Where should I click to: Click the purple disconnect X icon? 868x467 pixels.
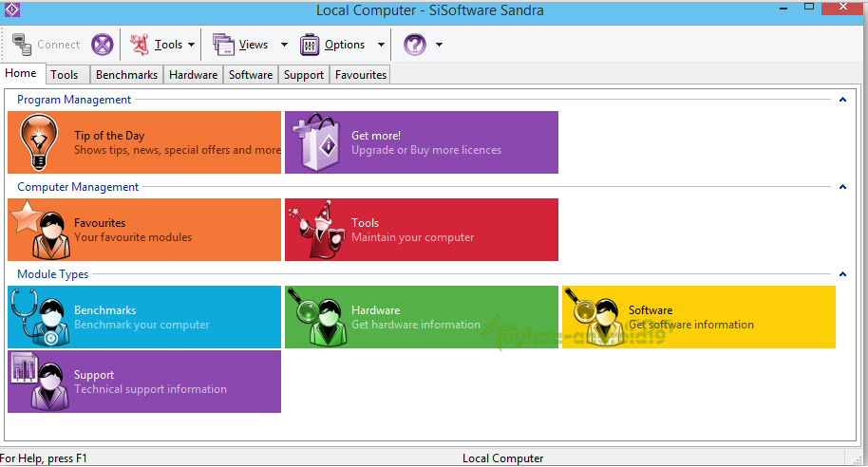tap(103, 45)
